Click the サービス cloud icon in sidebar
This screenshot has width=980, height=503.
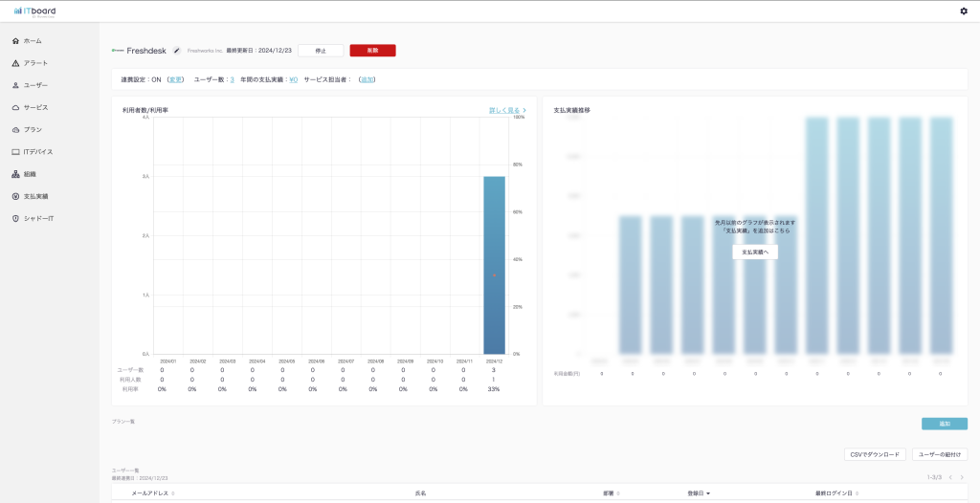click(15, 107)
